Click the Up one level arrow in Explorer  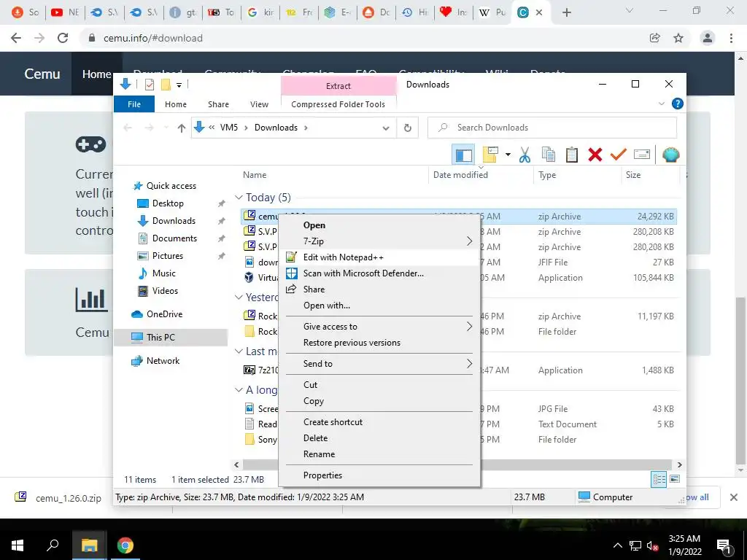click(x=181, y=128)
